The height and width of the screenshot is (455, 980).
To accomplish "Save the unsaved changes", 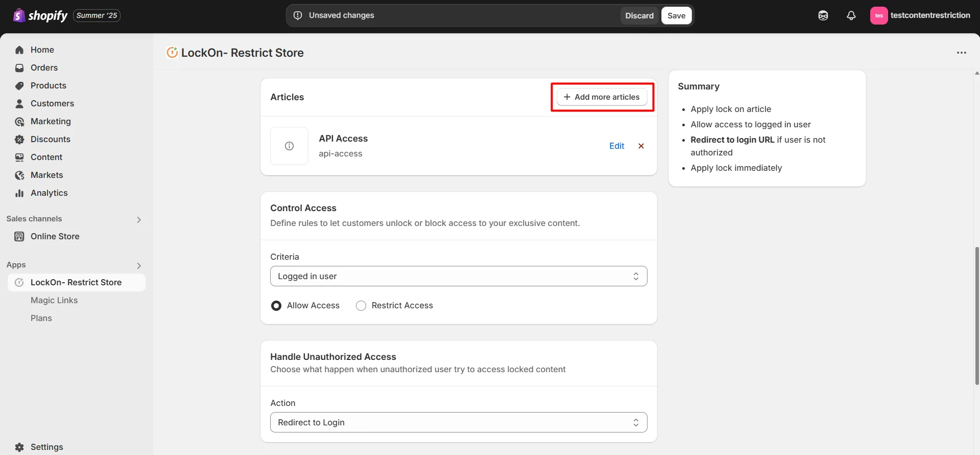I will 677,16.
